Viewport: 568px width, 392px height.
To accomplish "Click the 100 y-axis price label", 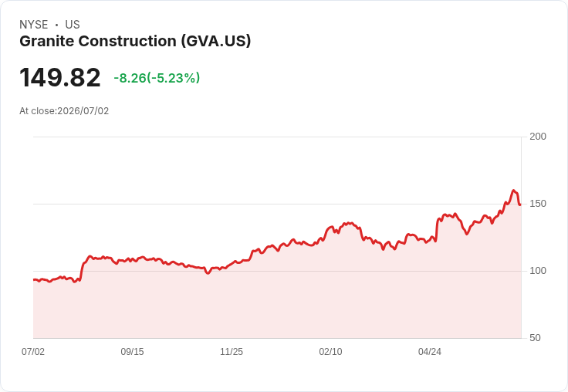I will coord(538,271).
